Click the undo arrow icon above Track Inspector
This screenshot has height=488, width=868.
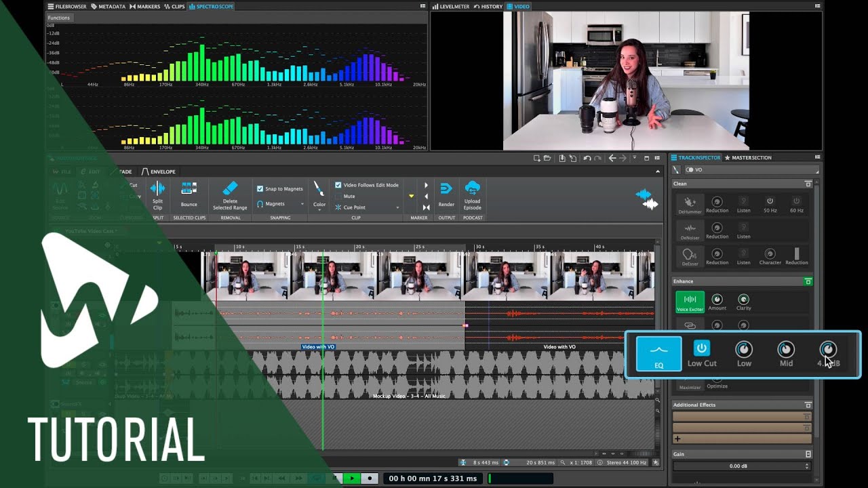coord(587,158)
